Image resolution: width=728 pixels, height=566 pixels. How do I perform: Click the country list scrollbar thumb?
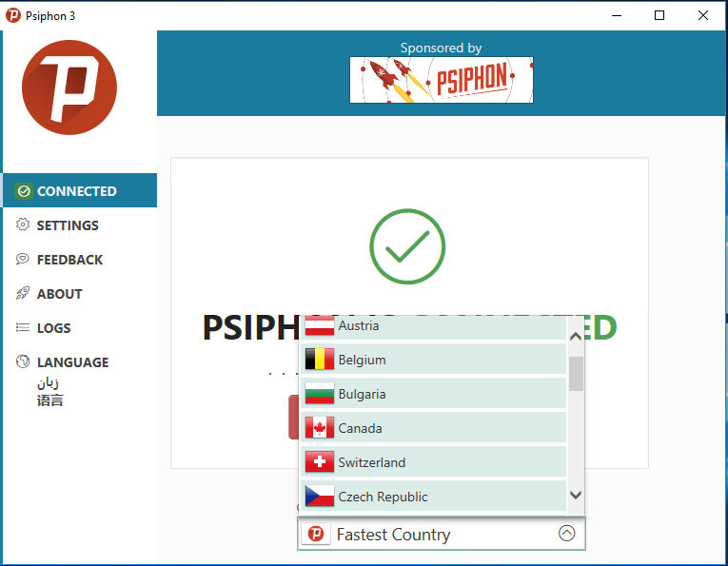[576, 374]
